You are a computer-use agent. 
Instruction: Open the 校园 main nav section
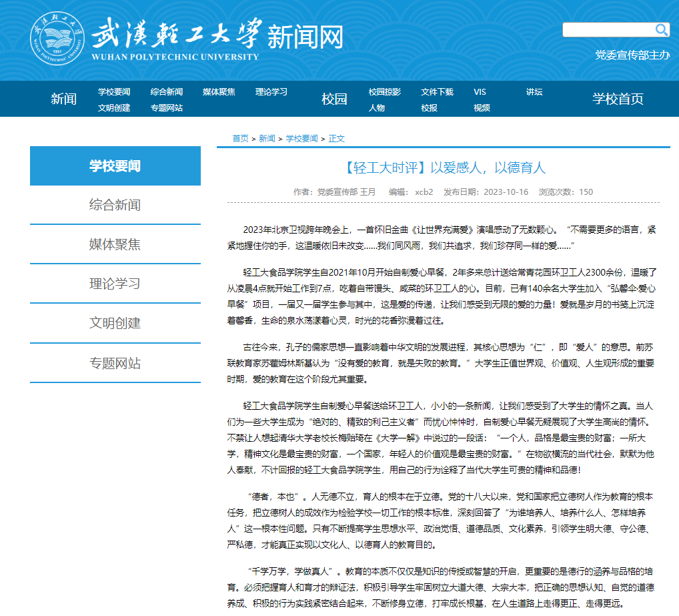click(334, 99)
